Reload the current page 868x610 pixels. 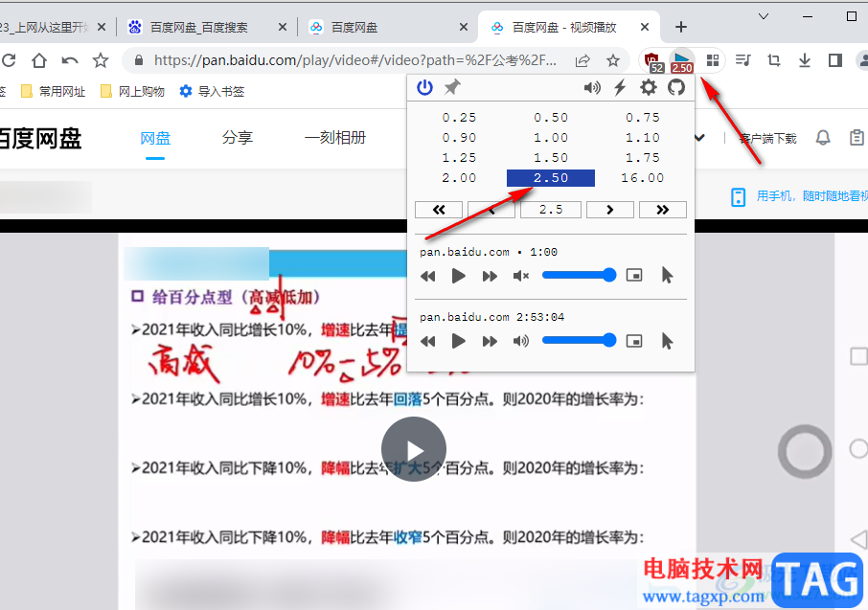[9, 59]
